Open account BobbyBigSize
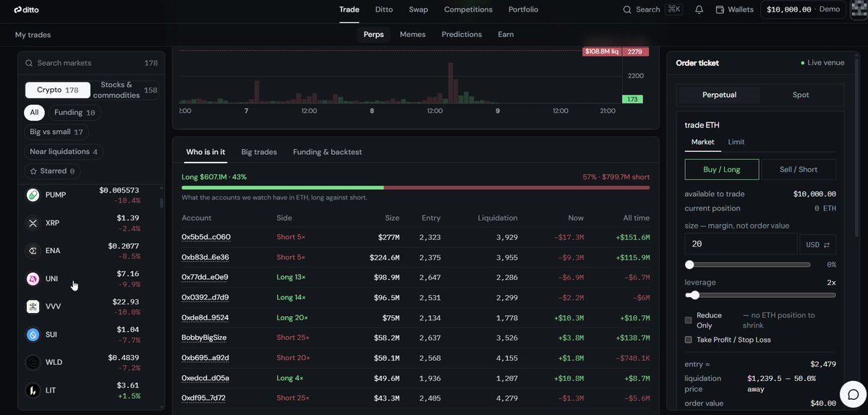 [204, 338]
